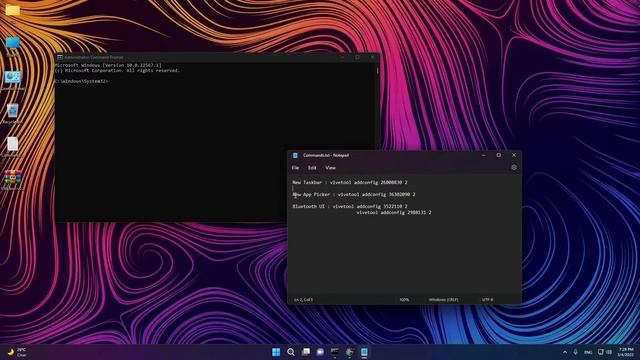Open the clock and date flyout
Screen dimensions: 640x360
click(x=626, y=352)
